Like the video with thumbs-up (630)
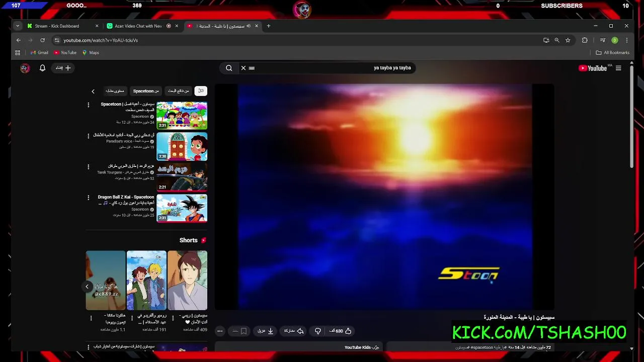Viewport: 644px width, 362px height. [x=341, y=331]
